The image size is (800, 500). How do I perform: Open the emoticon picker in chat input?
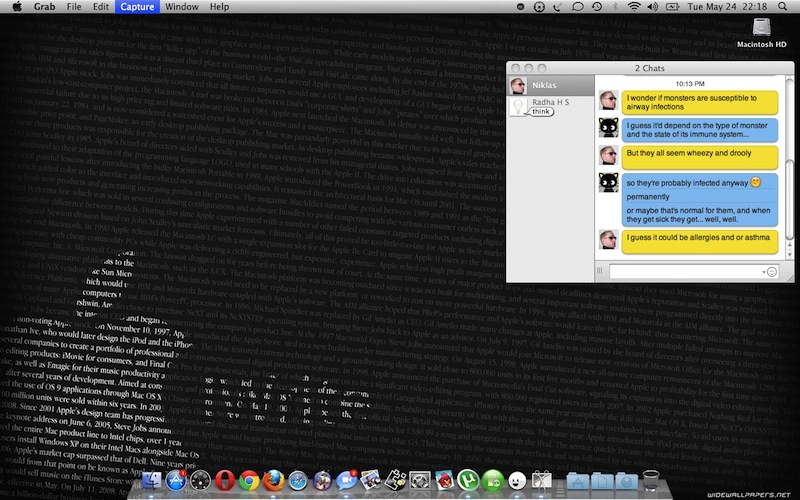pyautogui.click(x=771, y=271)
